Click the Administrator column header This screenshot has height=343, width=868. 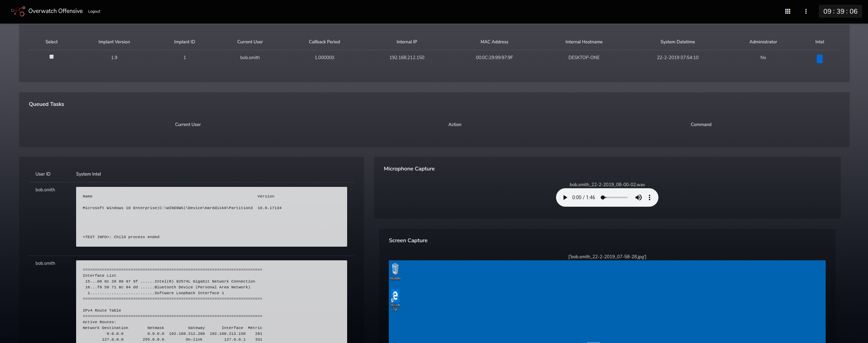[763, 42]
